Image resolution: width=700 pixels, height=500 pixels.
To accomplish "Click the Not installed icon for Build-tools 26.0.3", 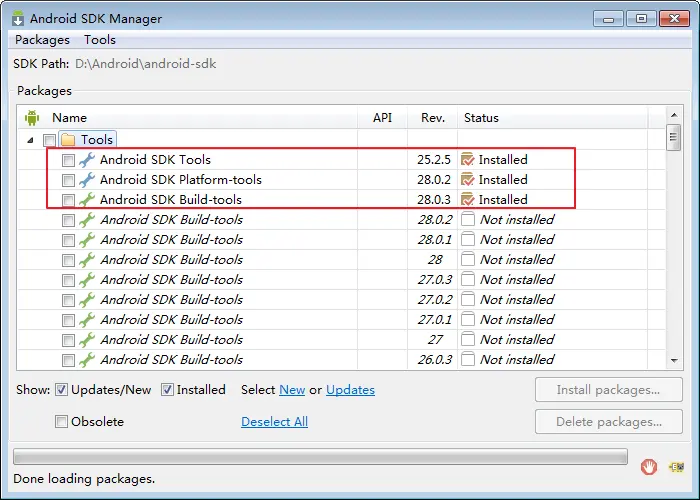I will [467, 360].
